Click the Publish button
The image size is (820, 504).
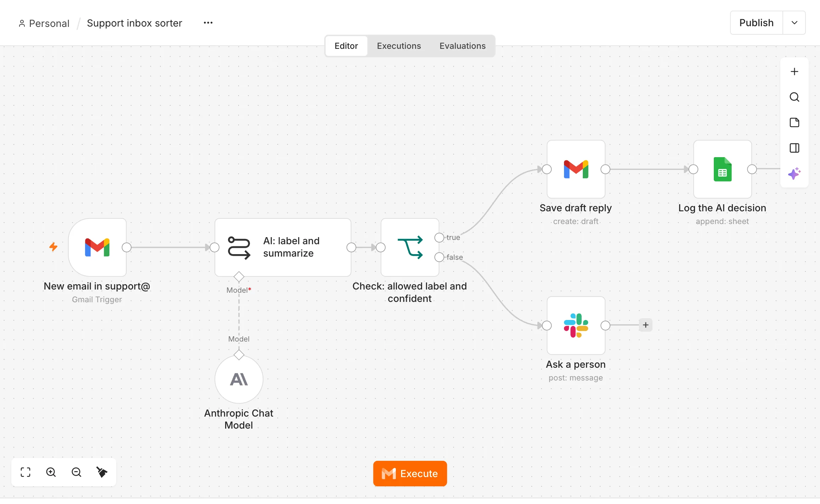pyautogui.click(x=757, y=23)
